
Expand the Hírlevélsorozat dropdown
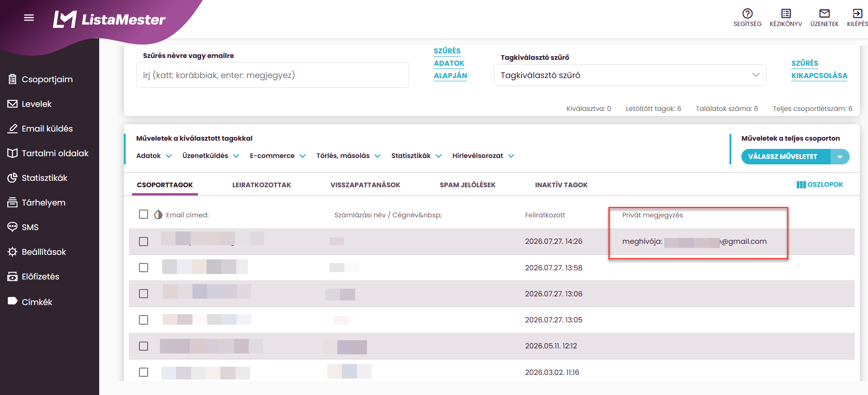pos(483,156)
